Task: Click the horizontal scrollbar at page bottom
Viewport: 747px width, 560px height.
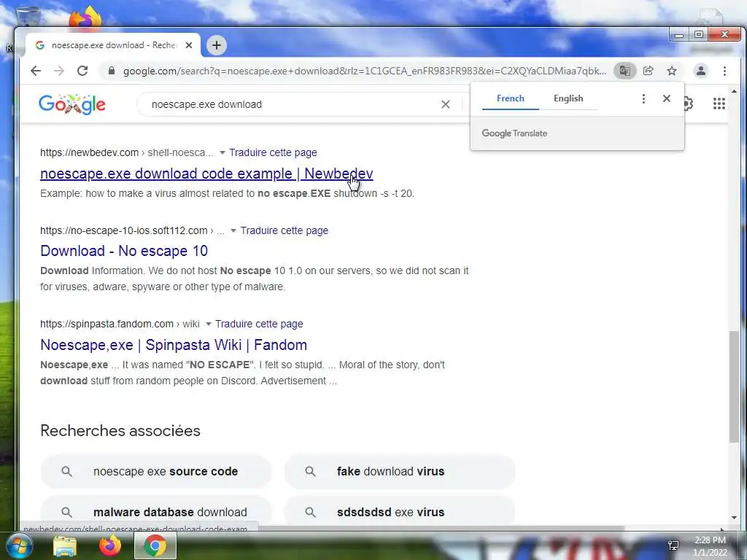Action: click(x=441, y=529)
